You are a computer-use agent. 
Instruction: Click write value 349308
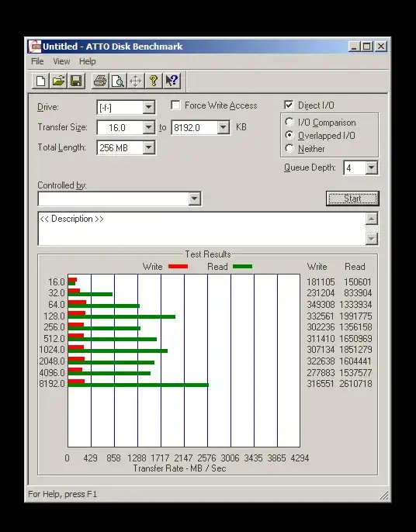pyautogui.click(x=321, y=304)
